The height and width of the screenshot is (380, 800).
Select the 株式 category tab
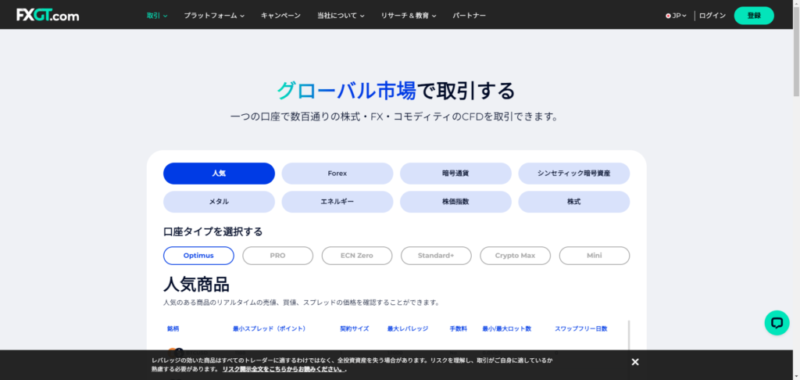point(574,201)
